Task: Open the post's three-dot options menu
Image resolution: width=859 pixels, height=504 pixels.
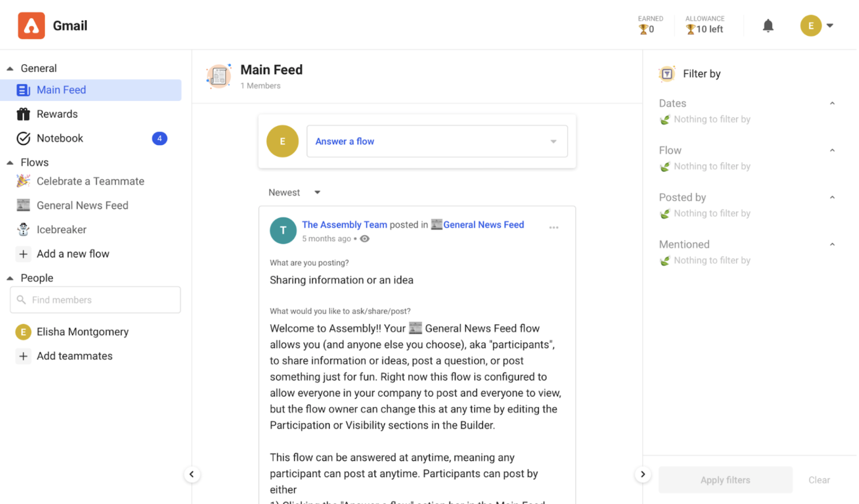Action: (x=555, y=227)
